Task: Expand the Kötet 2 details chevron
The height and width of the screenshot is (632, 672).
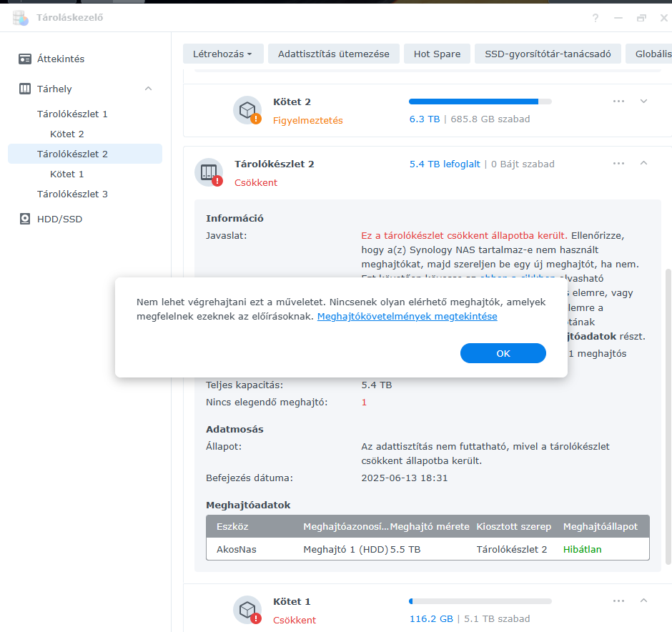Action: [x=643, y=101]
